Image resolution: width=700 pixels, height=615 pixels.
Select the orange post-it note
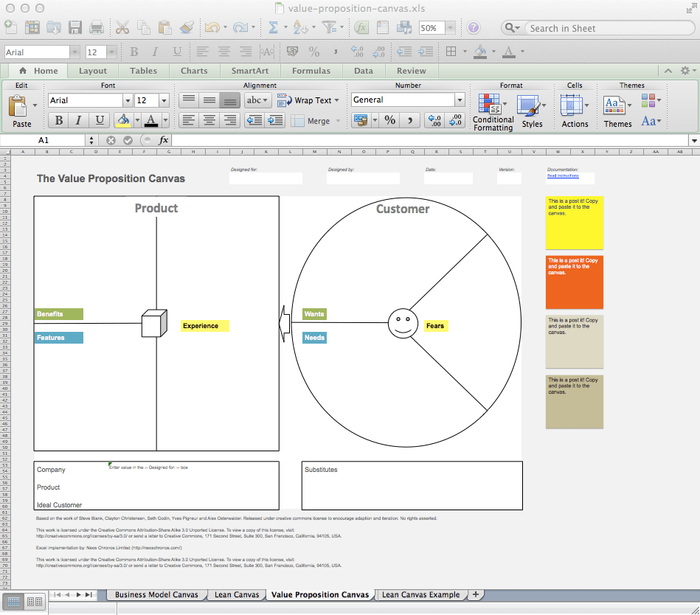575,282
